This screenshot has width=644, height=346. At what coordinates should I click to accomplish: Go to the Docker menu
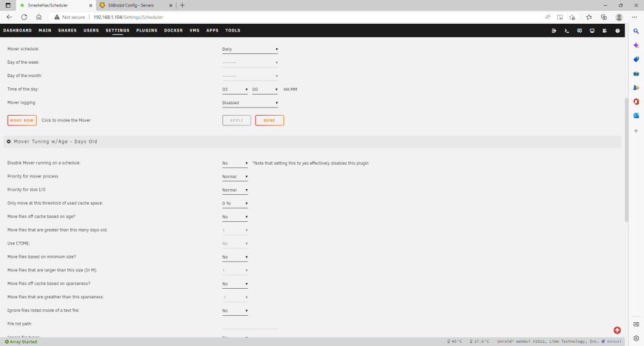click(x=173, y=30)
